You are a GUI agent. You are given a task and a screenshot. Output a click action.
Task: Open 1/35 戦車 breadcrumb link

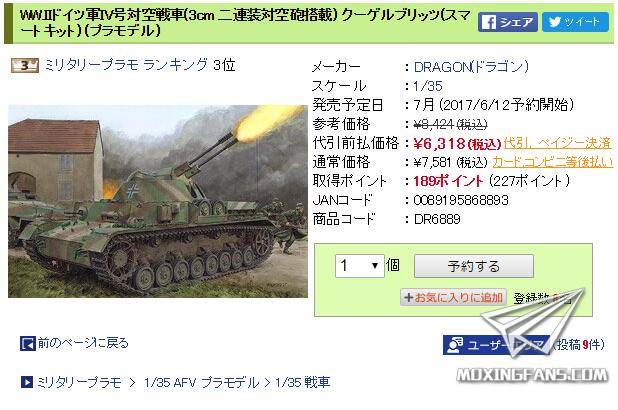click(x=303, y=382)
